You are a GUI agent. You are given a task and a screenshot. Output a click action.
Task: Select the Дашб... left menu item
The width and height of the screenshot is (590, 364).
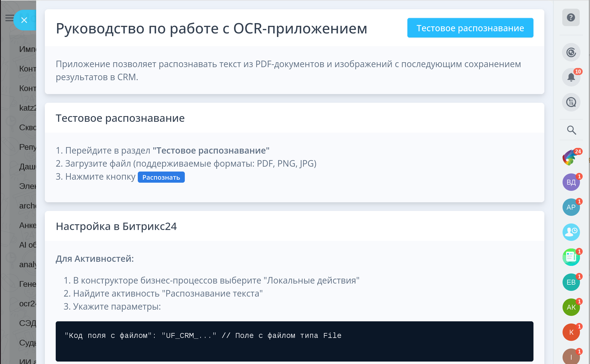pyautogui.click(x=27, y=167)
